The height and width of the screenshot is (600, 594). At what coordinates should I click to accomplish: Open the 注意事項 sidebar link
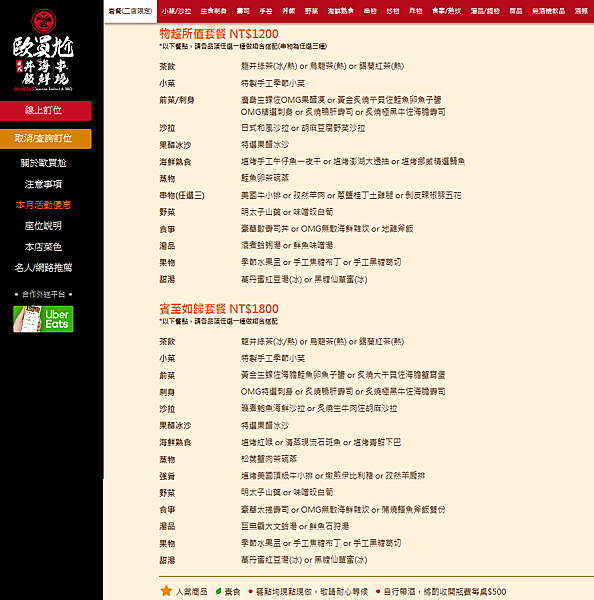[x=43, y=184]
